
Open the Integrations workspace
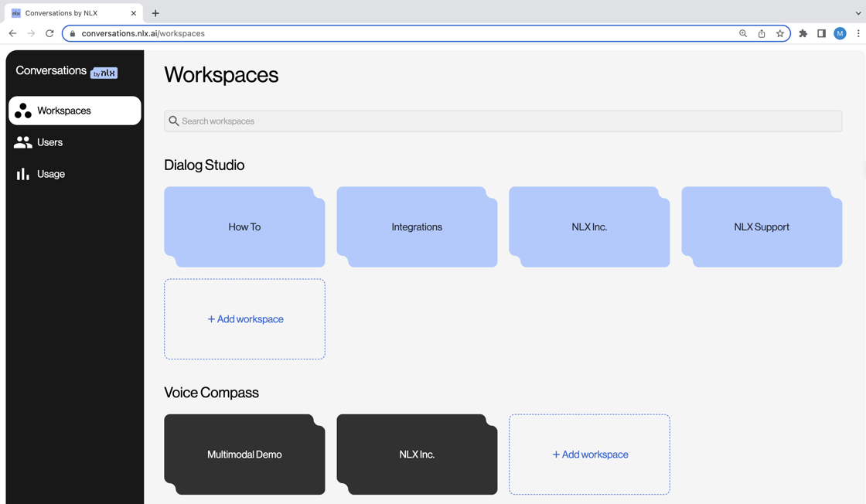[417, 227]
